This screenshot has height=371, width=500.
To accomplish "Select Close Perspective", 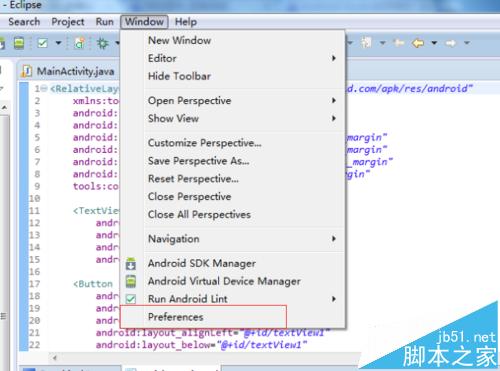I will click(233, 196).
